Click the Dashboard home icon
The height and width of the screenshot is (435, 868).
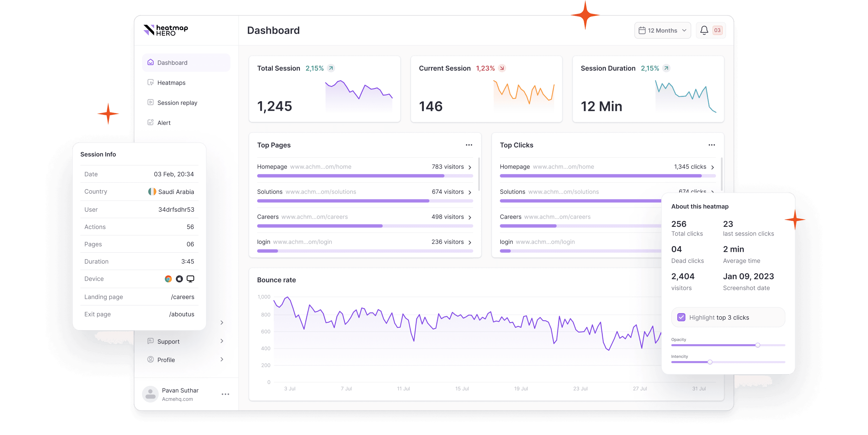point(151,62)
